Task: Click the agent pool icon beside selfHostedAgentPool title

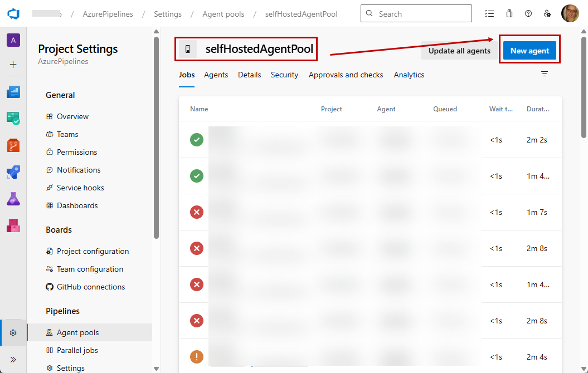Action: [x=188, y=49]
